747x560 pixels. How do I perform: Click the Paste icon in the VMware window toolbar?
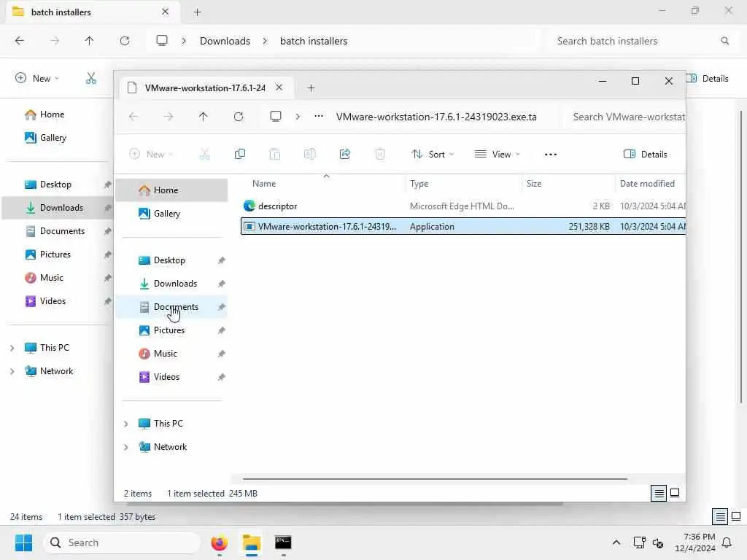click(x=275, y=154)
